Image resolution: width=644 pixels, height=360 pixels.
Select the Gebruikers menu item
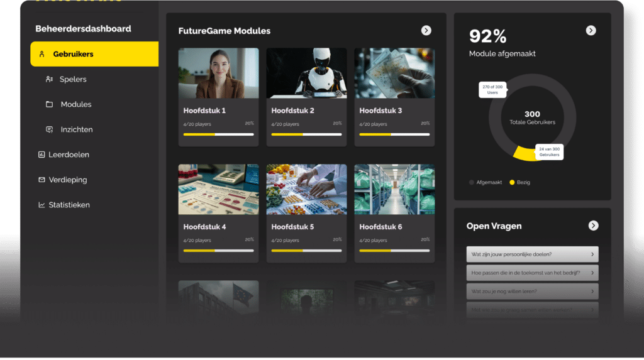[x=94, y=54]
